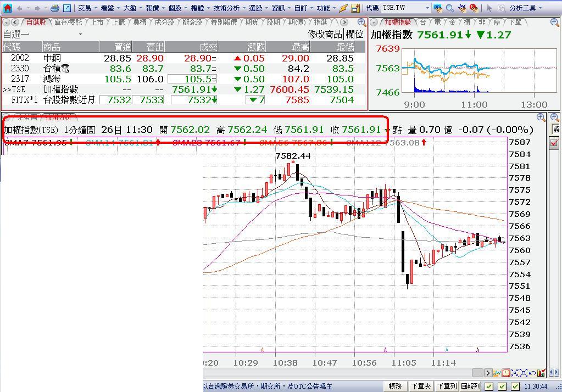This screenshot has height=392, width=562.
Task: Select the FITX*1 台股指數近月 row
Action: pos(183,99)
